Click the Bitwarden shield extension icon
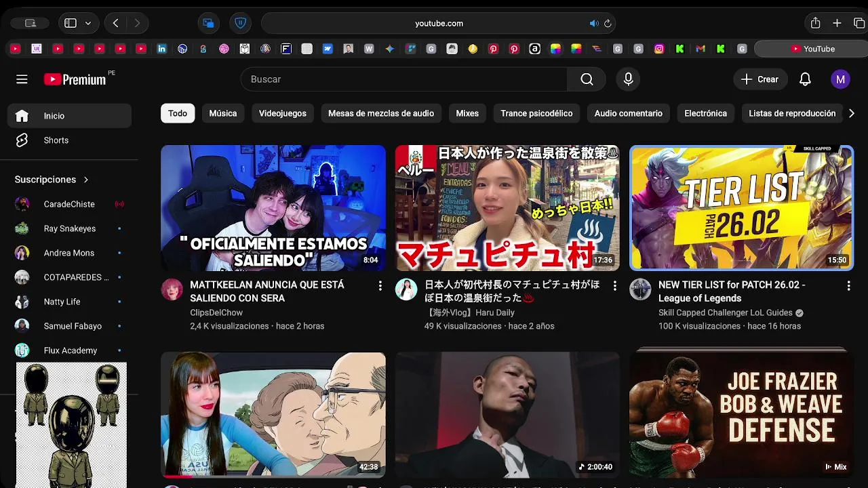The image size is (868, 488). point(240,23)
